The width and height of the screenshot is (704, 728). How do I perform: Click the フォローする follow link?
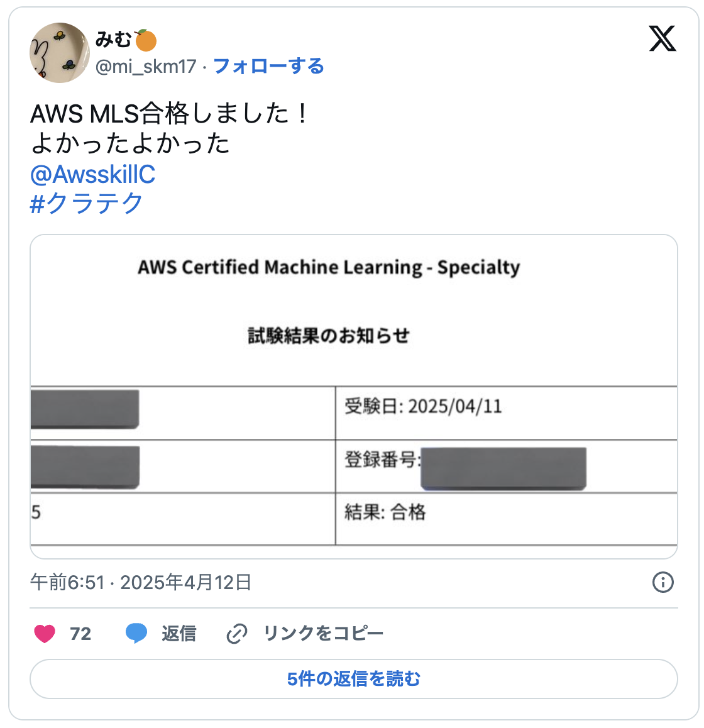[268, 66]
